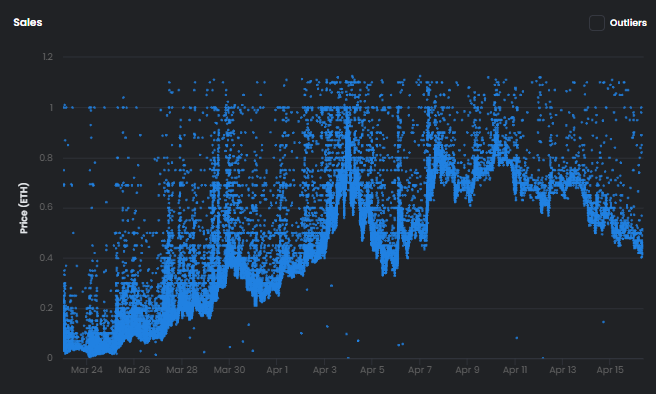Screen dimensions: 656x394
Task: Click the Sales chart title
Action: (x=28, y=22)
